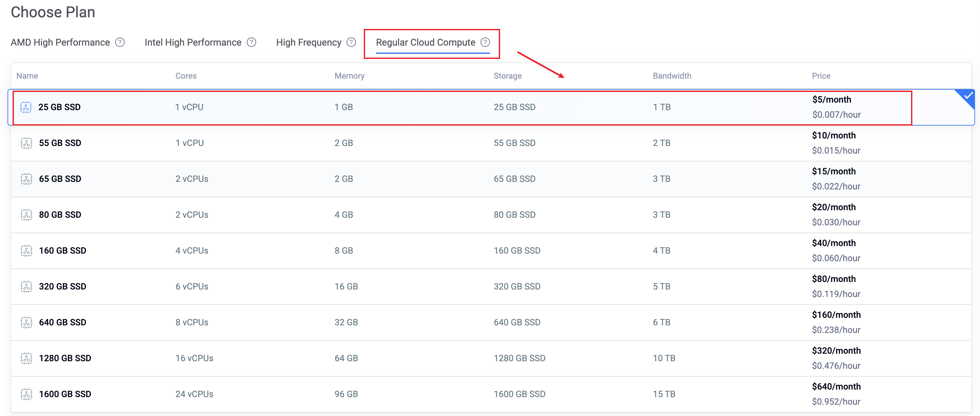Pick the 1280 GB SSD plan name
The image size is (980, 416).
(65, 358)
